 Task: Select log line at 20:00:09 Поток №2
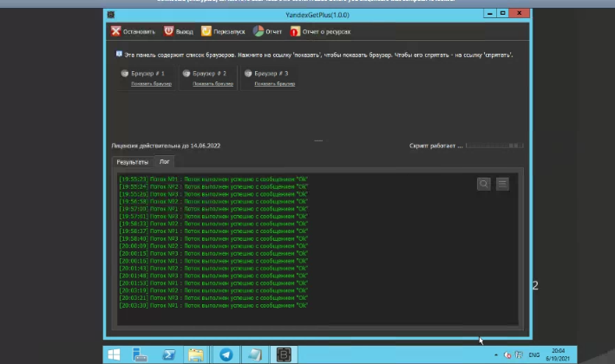click(x=213, y=246)
